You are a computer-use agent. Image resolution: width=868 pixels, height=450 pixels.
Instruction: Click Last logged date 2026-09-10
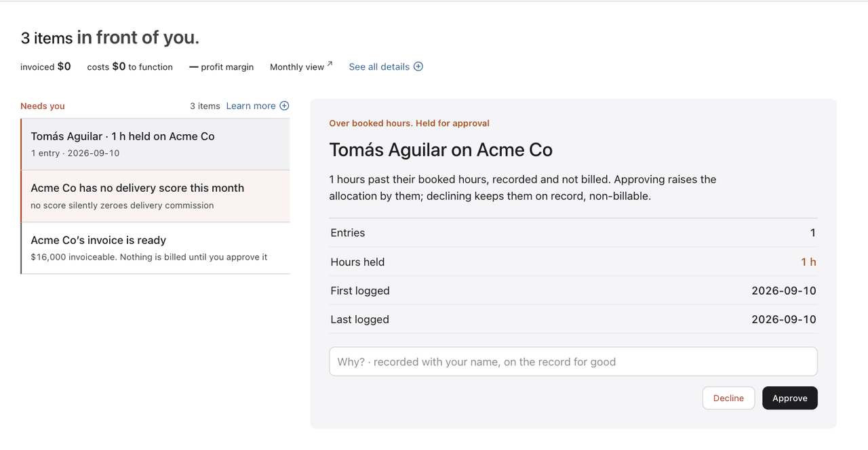pos(784,319)
